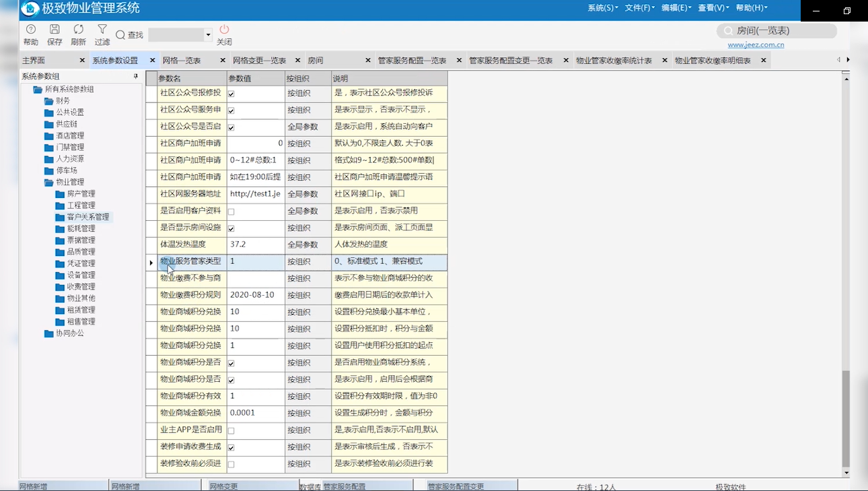The height and width of the screenshot is (491, 868).
Task: Open the 帮助(H) menu
Action: coord(752,8)
